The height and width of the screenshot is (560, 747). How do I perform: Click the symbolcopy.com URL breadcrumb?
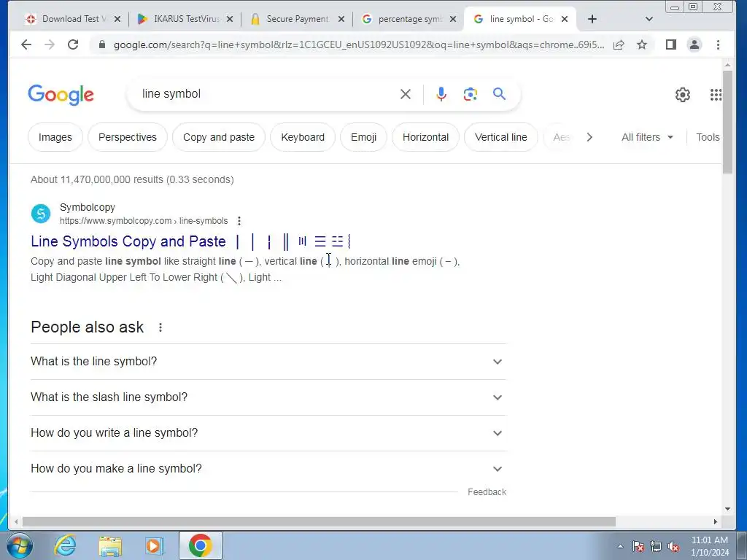pyautogui.click(x=144, y=221)
